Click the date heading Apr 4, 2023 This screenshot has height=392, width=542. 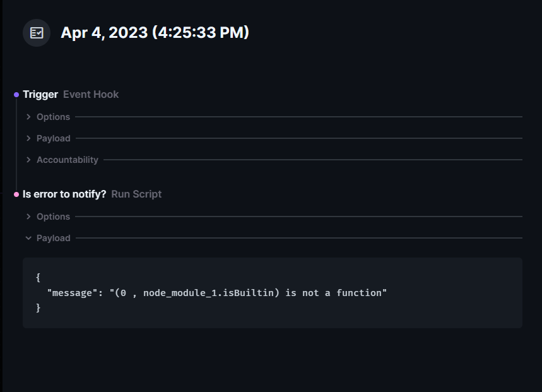[x=155, y=32]
